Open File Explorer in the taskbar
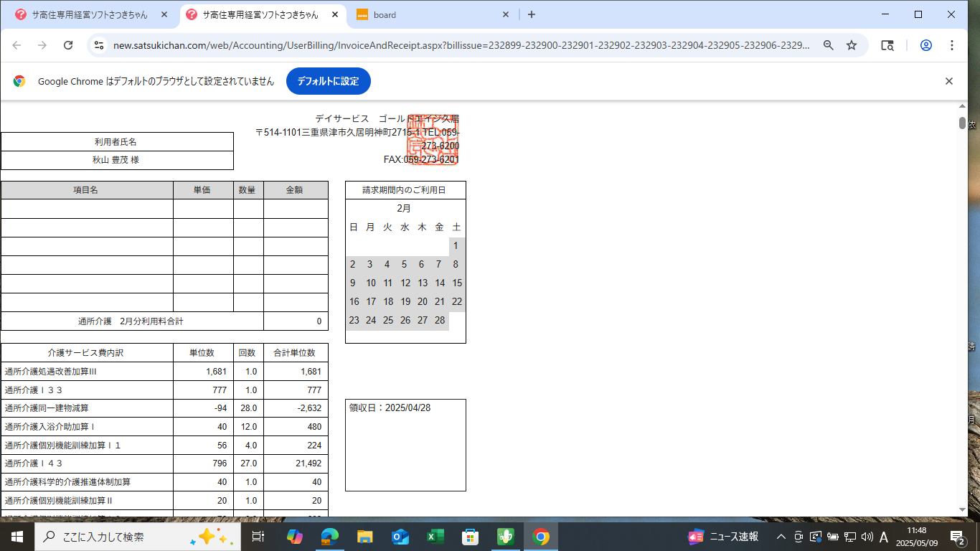980x551 pixels. 365,537
